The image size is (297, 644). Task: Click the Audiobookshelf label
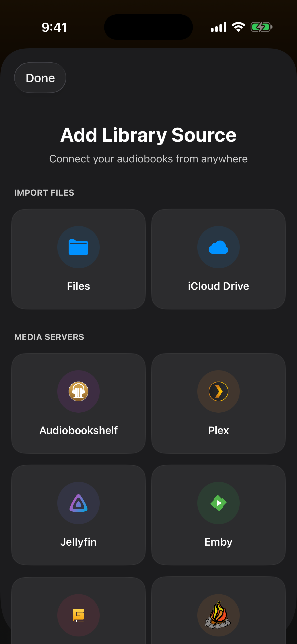point(78,430)
